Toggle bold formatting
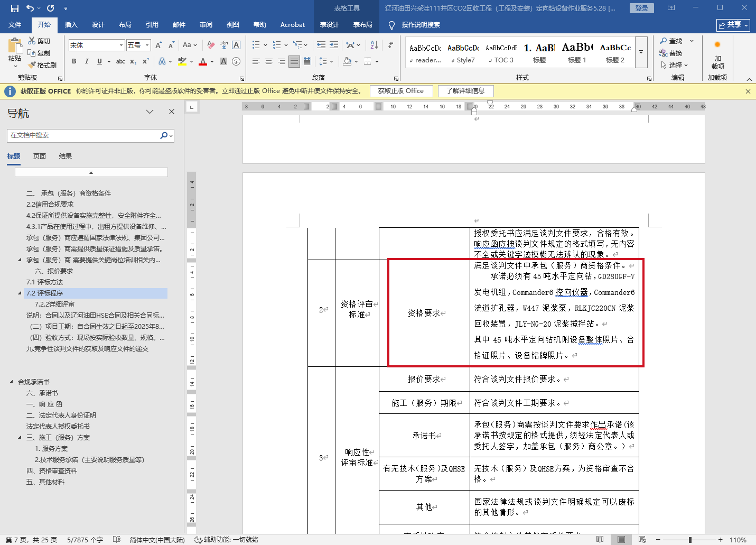The image size is (756, 545). click(74, 61)
